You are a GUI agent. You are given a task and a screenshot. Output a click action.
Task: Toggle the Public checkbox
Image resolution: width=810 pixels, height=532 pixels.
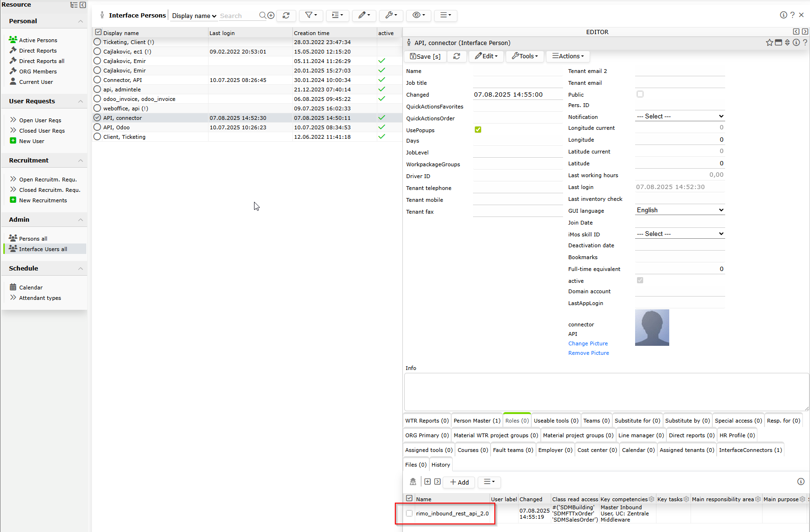(640, 94)
